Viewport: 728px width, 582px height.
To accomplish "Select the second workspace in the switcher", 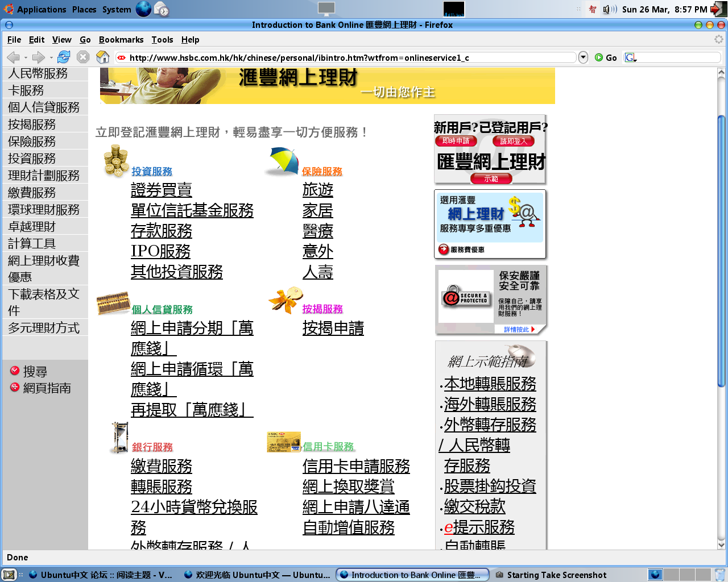I will (672, 575).
